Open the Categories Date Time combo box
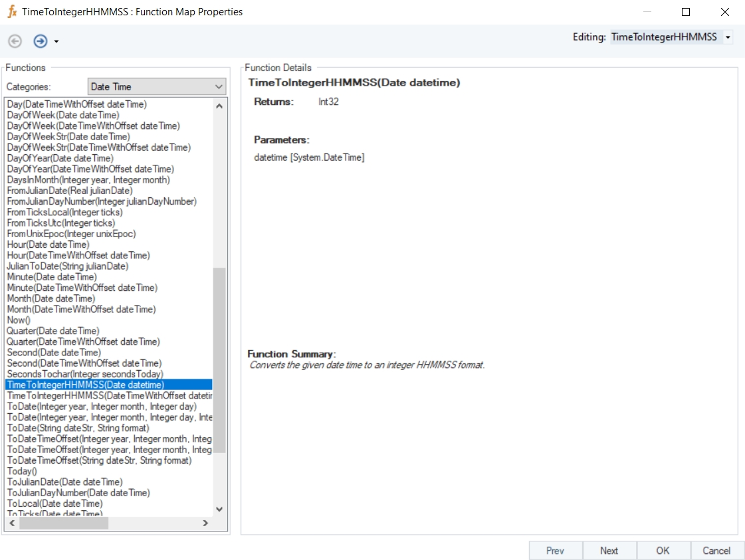The image size is (745, 560). [x=157, y=86]
